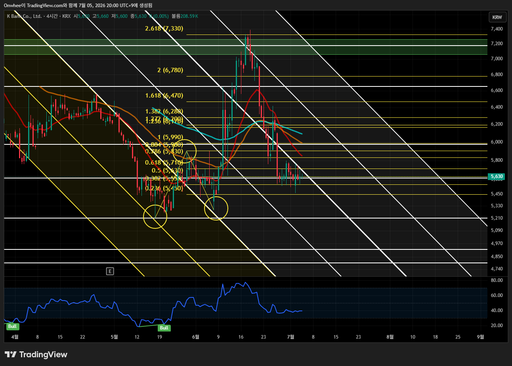The image size is (512, 366).
Task: Click the 5,210 price axis label
Action: 497,218
